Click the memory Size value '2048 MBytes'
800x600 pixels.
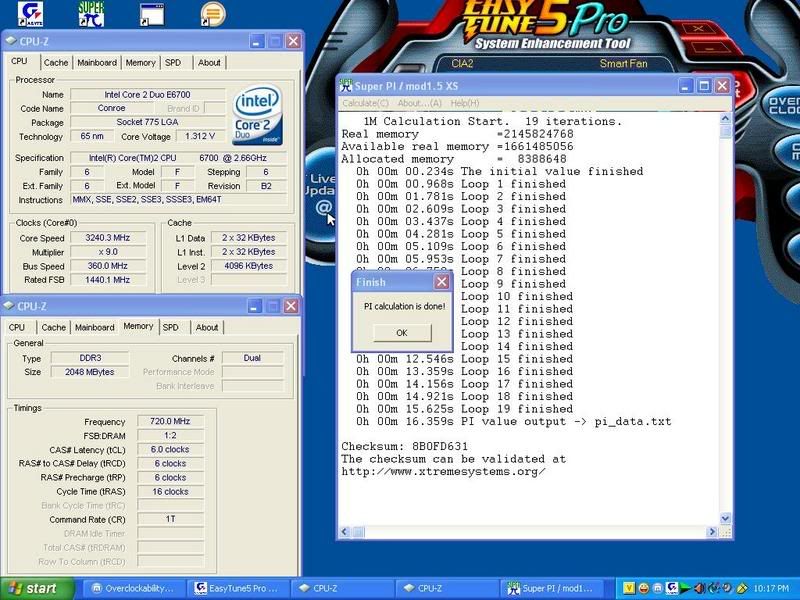coord(90,372)
